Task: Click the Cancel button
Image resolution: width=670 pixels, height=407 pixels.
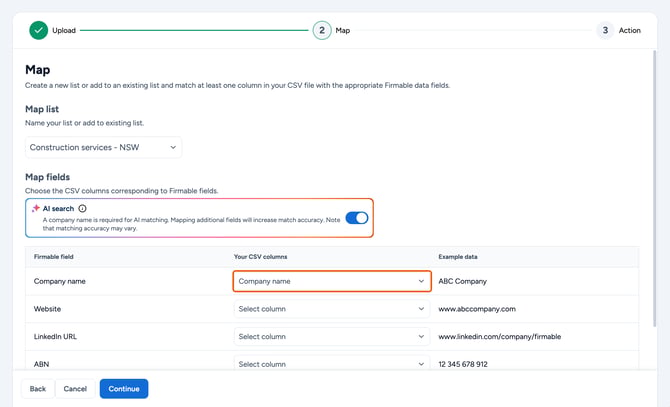Action: tap(75, 389)
